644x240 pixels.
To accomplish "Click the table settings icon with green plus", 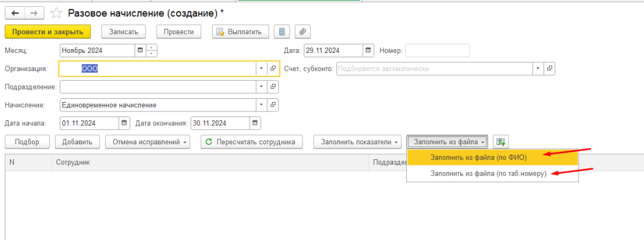I will [500, 142].
